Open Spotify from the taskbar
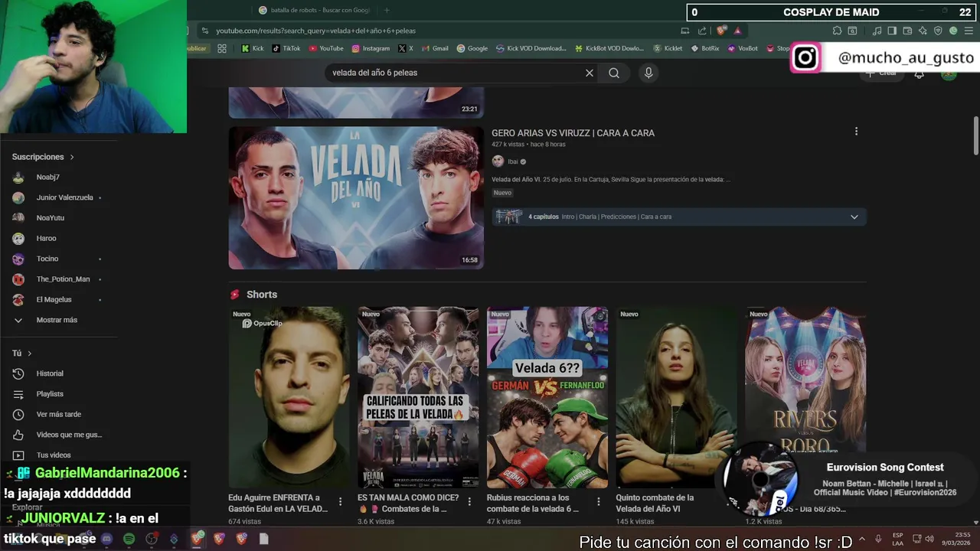Image resolution: width=980 pixels, height=551 pixels. coord(129,539)
